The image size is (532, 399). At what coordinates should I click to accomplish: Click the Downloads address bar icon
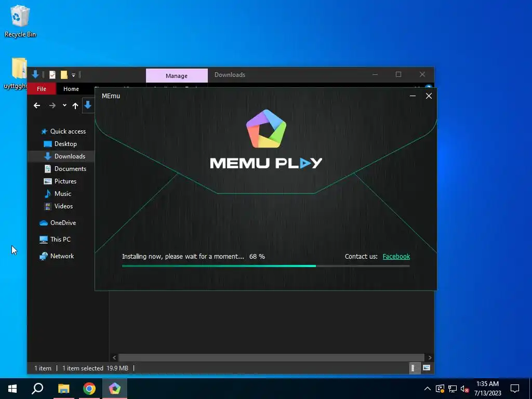tap(88, 105)
